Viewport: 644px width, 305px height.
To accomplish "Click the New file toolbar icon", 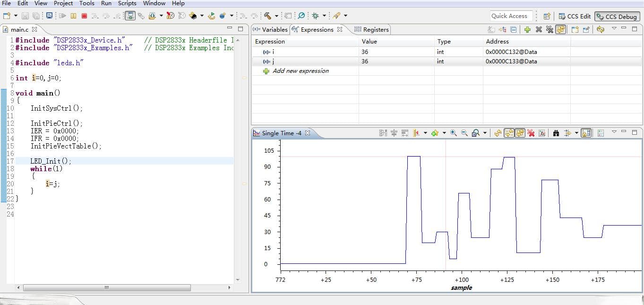I will pos(6,16).
